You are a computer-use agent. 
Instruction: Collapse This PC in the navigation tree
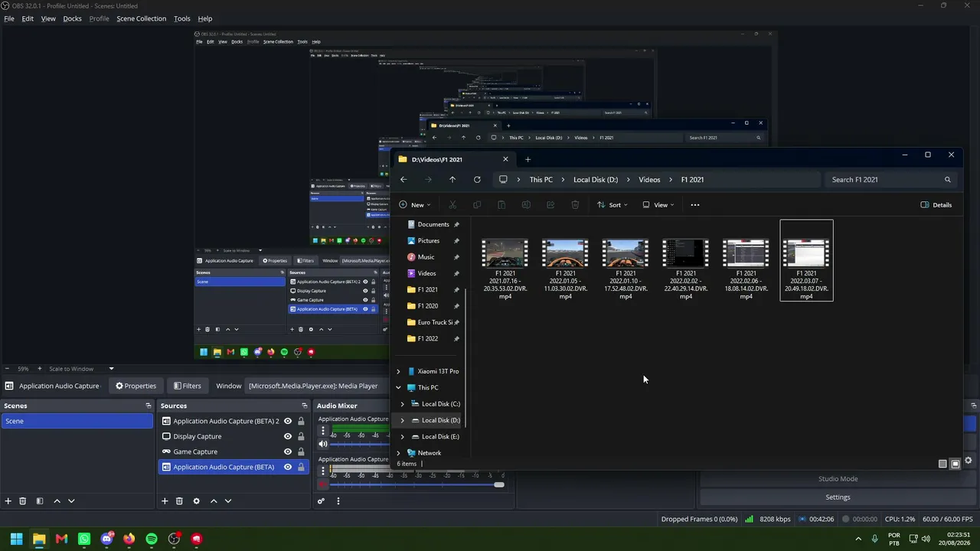tap(398, 387)
